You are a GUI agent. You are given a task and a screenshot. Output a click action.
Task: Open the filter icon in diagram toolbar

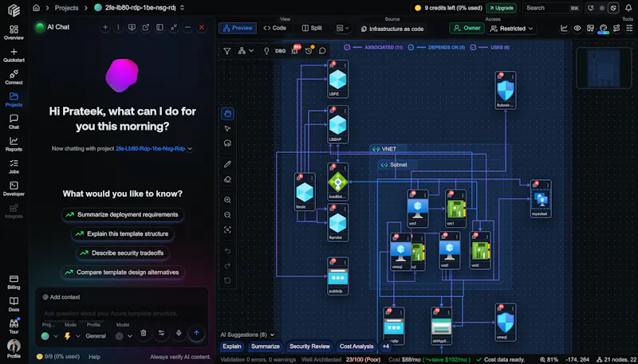pos(227,51)
